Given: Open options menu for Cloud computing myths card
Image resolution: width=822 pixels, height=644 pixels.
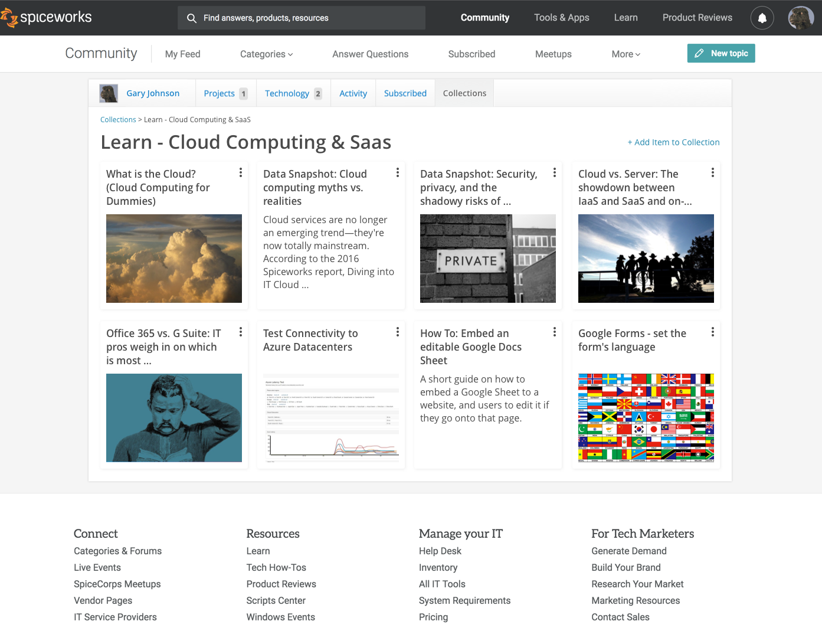Looking at the screenshot, I should (x=398, y=172).
